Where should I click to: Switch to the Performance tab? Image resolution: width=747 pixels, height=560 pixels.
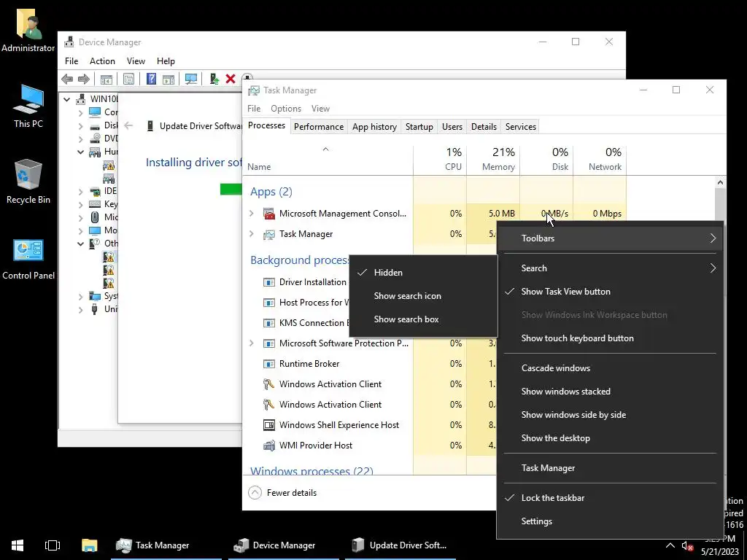[319, 127]
